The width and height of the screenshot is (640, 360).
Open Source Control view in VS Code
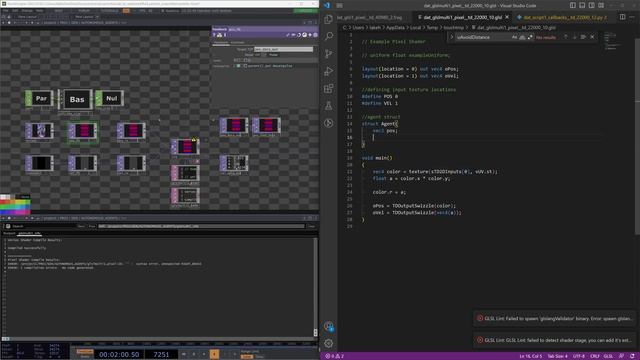tap(329, 53)
